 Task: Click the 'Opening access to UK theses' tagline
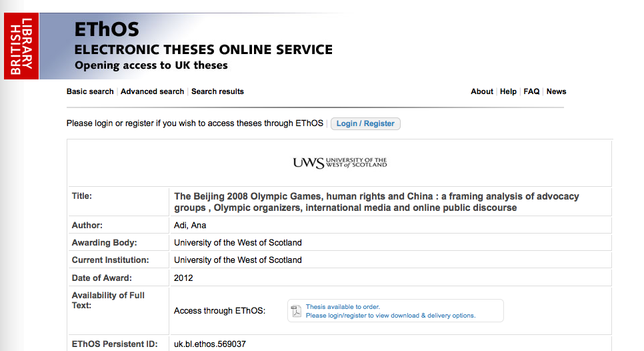[151, 65]
